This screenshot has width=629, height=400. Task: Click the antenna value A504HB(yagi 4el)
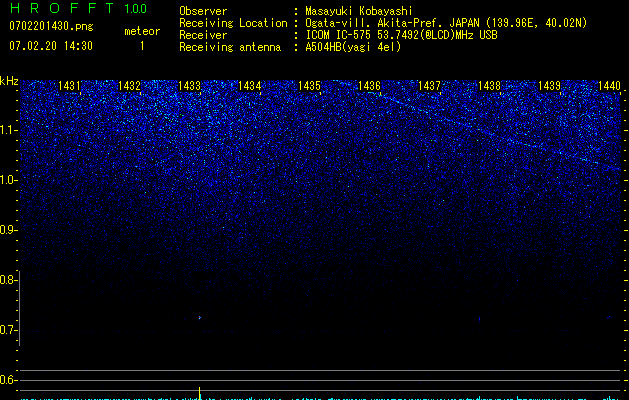353,47
